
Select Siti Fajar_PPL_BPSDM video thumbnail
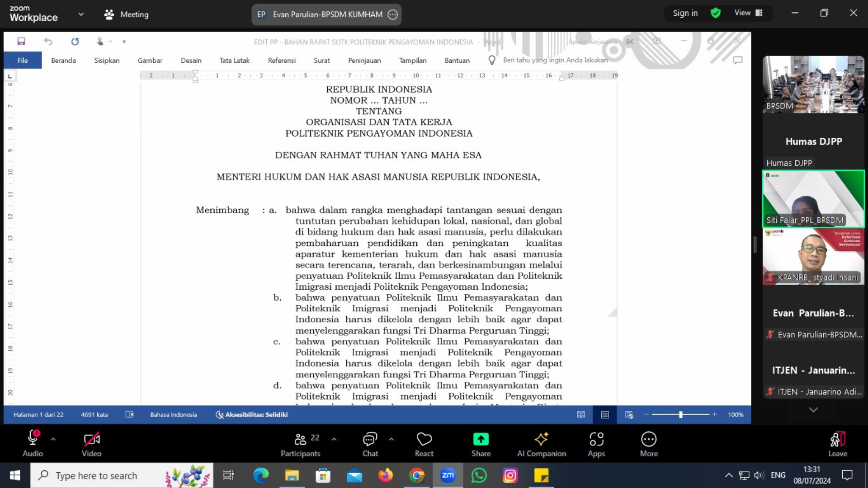[813, 199]
